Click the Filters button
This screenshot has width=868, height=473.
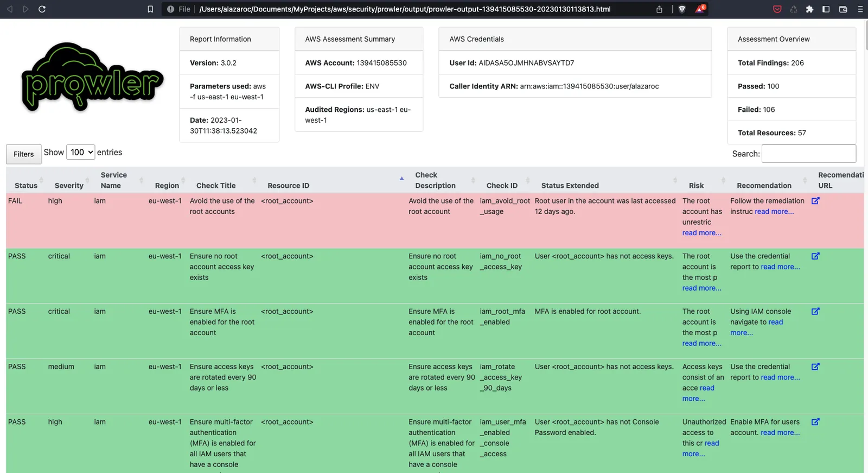click(23, 154)
